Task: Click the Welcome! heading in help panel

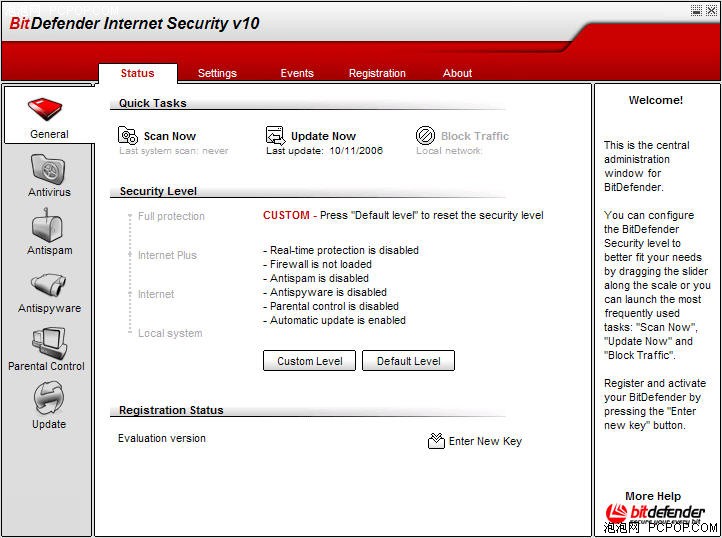Action: 656,100
